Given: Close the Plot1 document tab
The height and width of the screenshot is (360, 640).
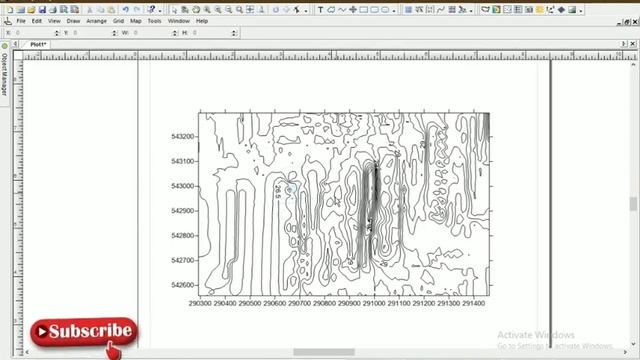Looking at the screenshot, I should click(x=633, y=44).
